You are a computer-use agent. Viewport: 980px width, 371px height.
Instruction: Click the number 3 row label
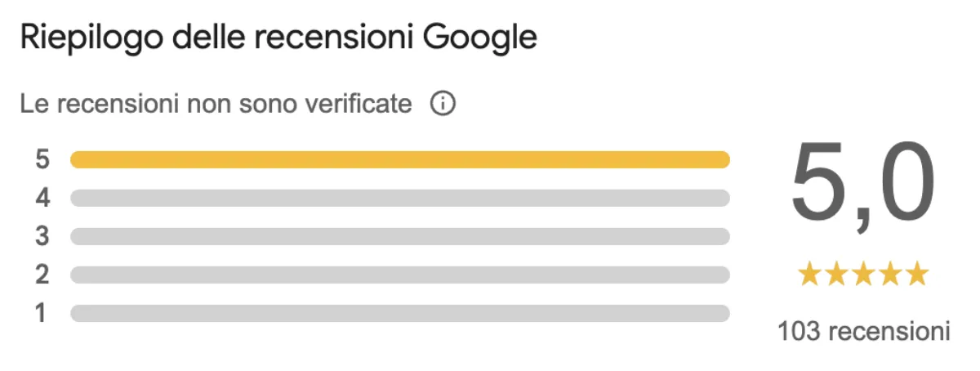[x=42, y=236]
